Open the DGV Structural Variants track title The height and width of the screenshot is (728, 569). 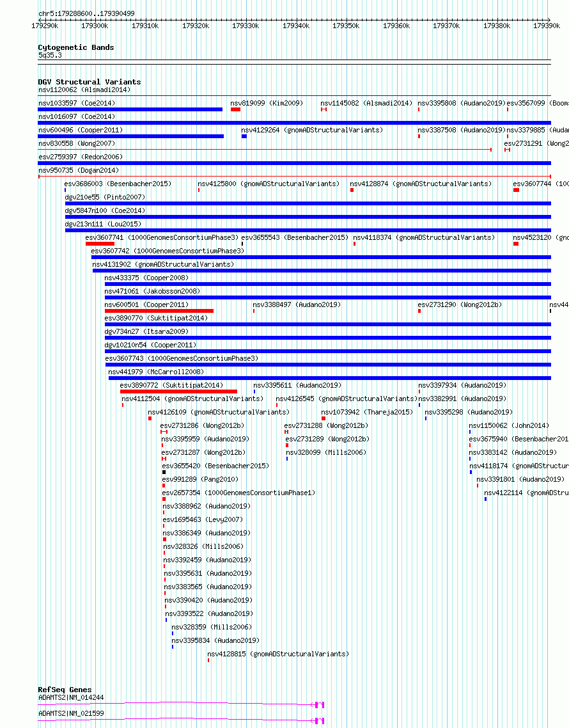pyautogui.click(x=90, y=82)
